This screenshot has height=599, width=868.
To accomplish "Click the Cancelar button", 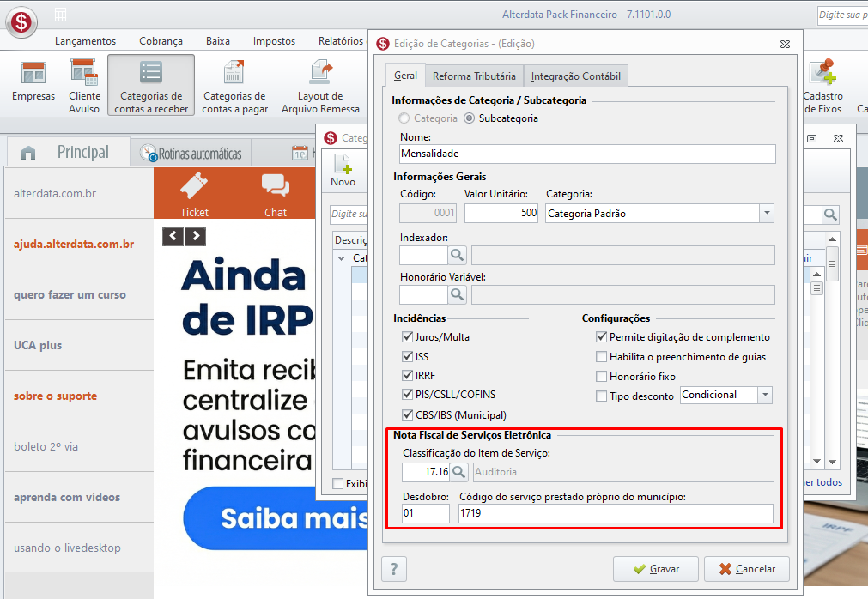I will click(747, 569).
